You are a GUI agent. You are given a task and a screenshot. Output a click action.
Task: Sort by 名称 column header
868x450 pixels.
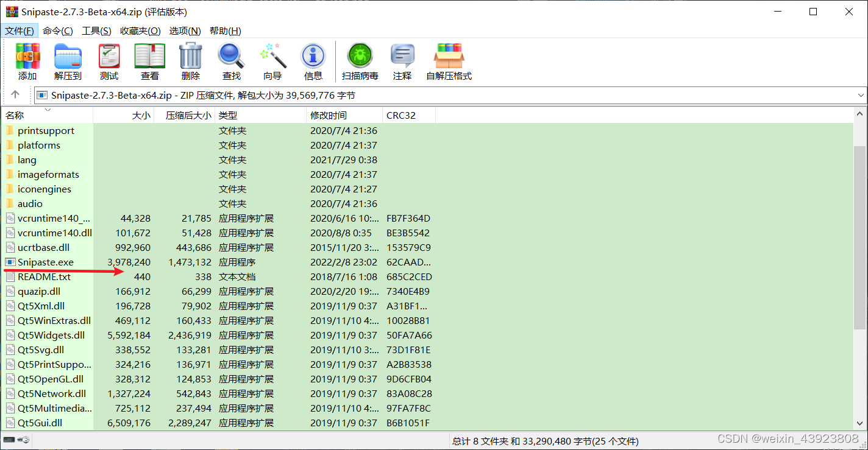tap(47, 115)
